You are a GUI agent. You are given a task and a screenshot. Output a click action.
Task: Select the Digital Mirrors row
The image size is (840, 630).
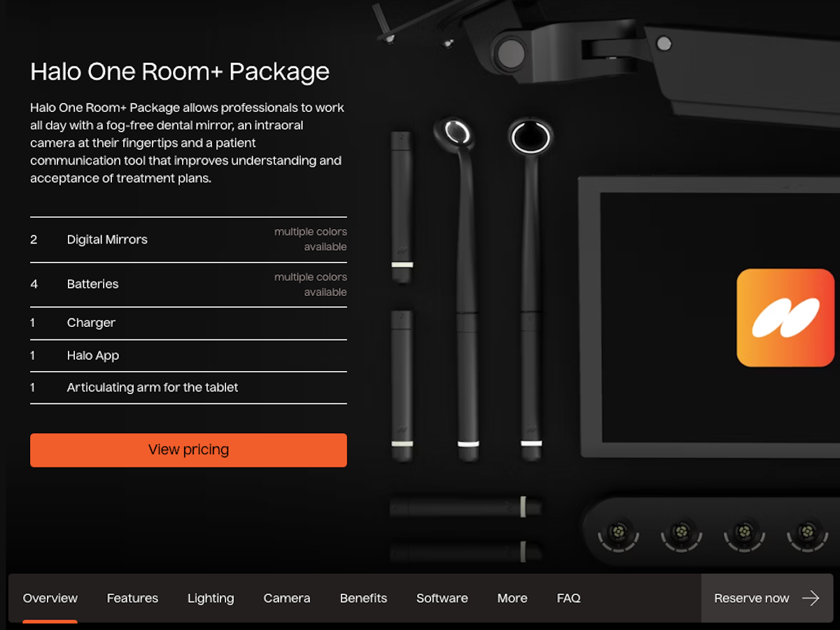pos(188,239)
